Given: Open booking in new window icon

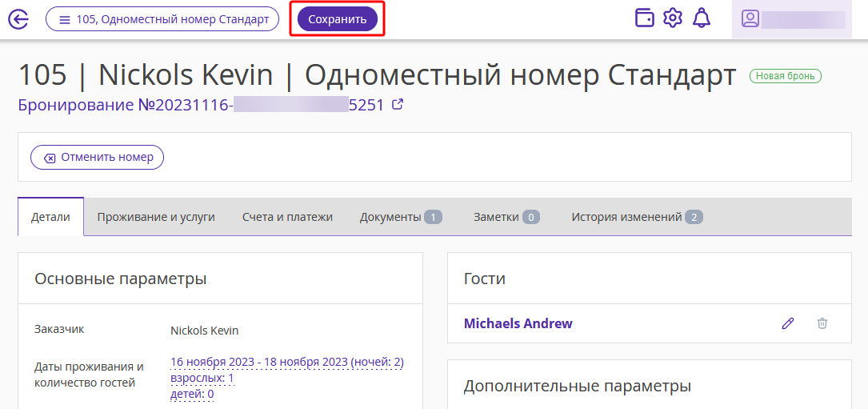Looking at the screenshot, I should pyautogui.click(x=397, y=104).
